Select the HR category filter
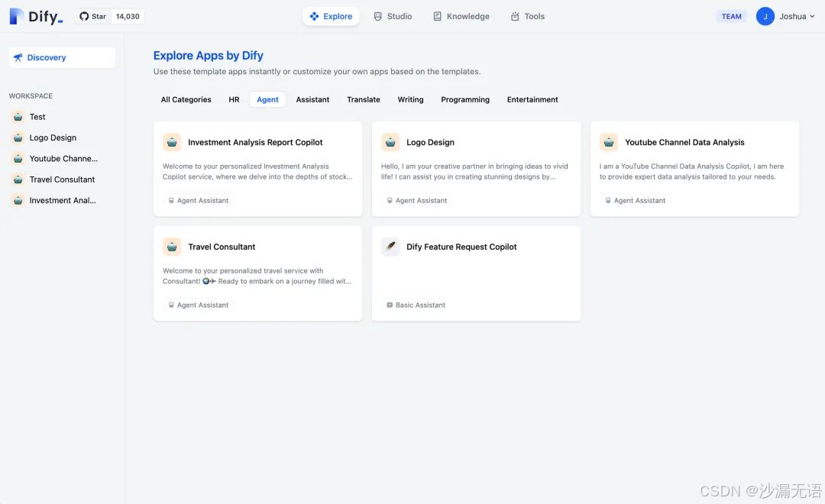Viewport: 825px width, 504px height. point(235,99)
